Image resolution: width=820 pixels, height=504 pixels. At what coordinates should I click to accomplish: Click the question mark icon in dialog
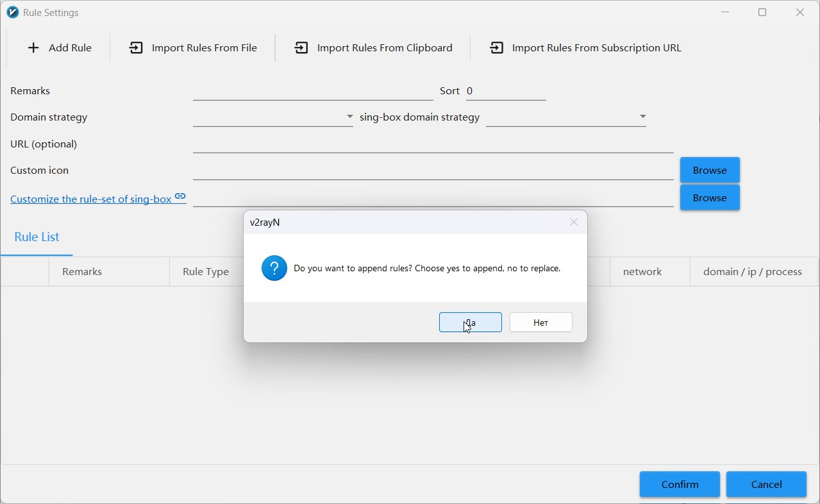[274, 268]
